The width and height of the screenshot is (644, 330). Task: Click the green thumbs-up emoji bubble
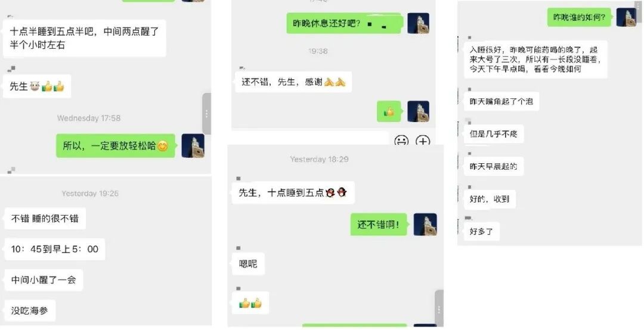click(x=389, y=111)
